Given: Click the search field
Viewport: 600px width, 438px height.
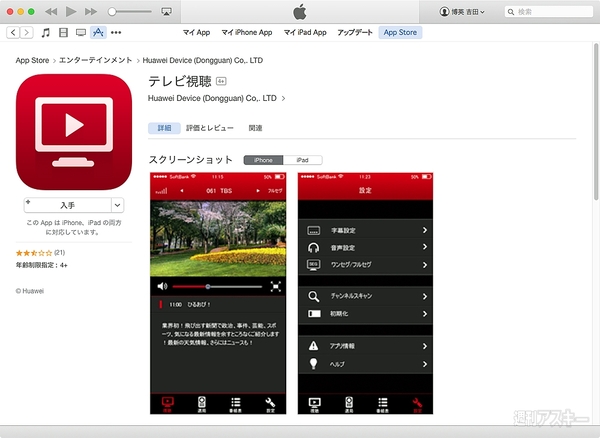Looking at the screenshot, I should pos(549,12).
